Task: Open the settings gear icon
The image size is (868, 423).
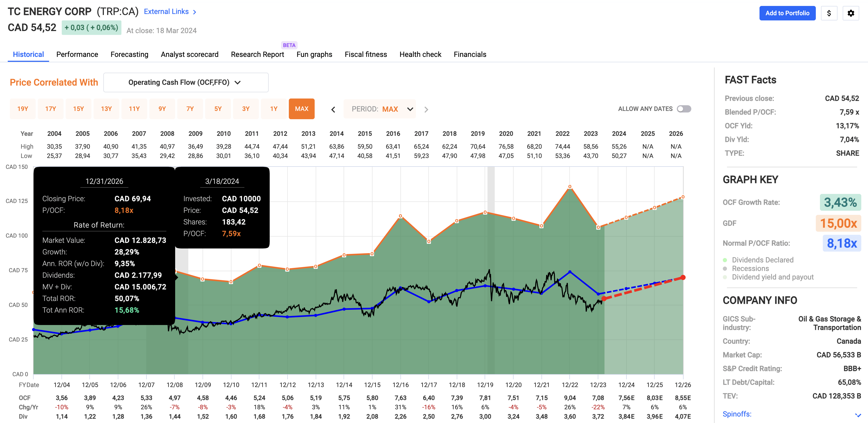Action: coord(850,13)
